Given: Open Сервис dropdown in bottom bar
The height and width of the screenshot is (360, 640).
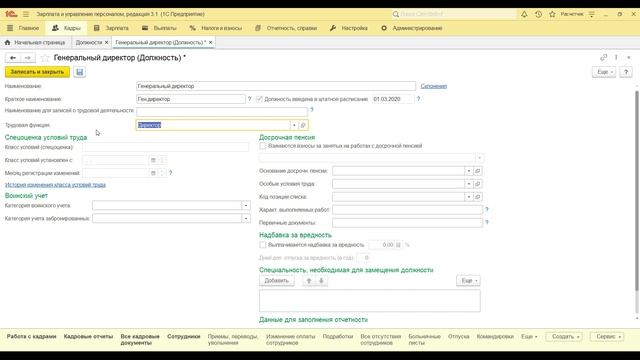Looking at the screenshot, I should [607, 337].
